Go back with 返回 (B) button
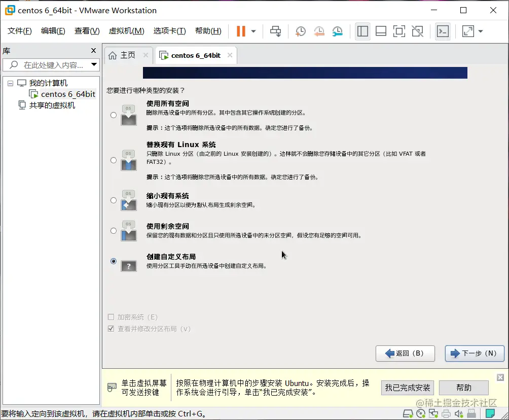The image size is (509, 420). point(405,354)
